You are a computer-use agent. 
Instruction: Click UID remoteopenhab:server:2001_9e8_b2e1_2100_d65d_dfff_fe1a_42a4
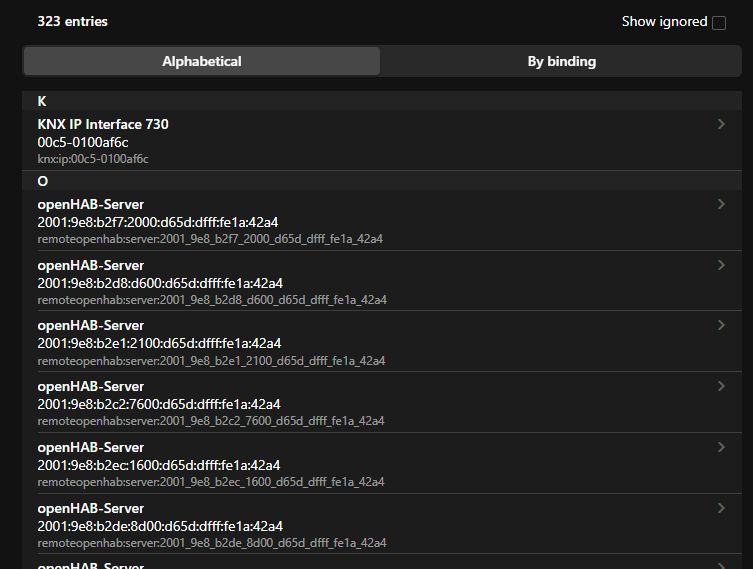click(x=211, y=361)
